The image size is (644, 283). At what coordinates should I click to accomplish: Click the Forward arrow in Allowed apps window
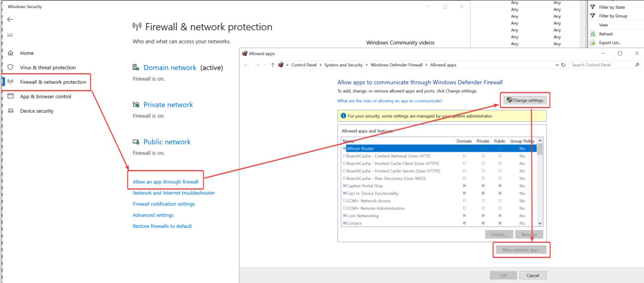257,65
